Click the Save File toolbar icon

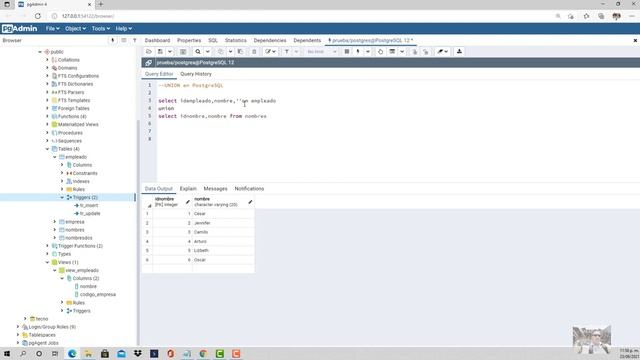click(x=160, y=52)
